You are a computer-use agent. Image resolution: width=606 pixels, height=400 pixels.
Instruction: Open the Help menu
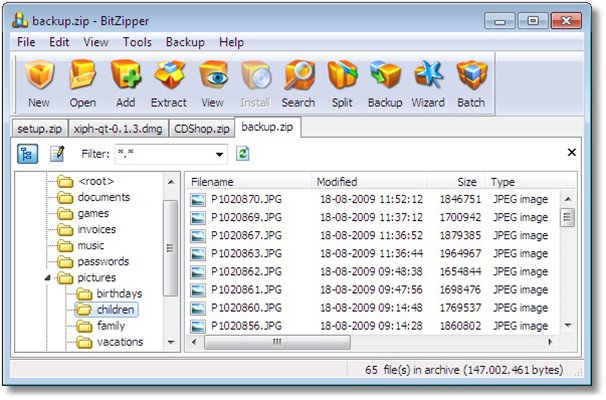[x=232, y=42]
